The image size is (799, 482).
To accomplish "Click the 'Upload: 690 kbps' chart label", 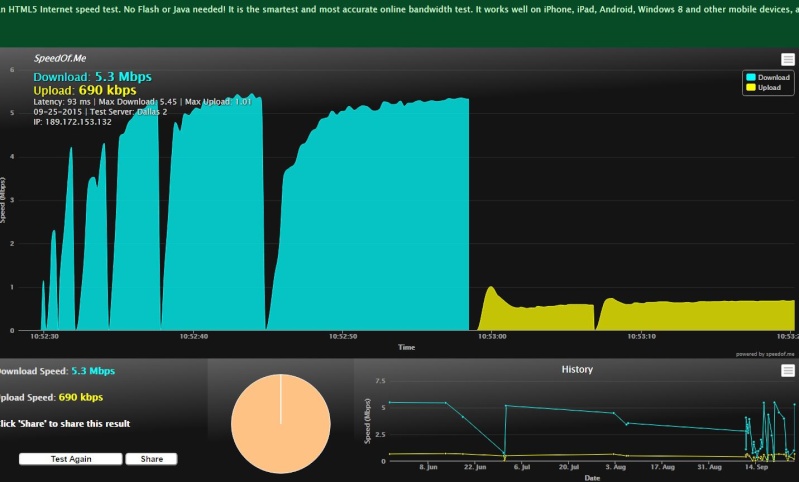I will [x=85, y=90].
